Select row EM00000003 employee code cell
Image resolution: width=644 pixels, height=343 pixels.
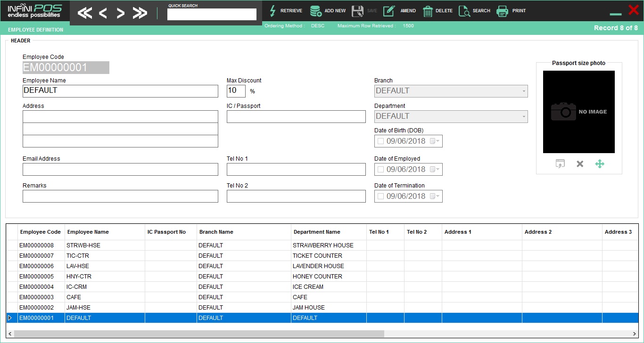pos(41,297)
